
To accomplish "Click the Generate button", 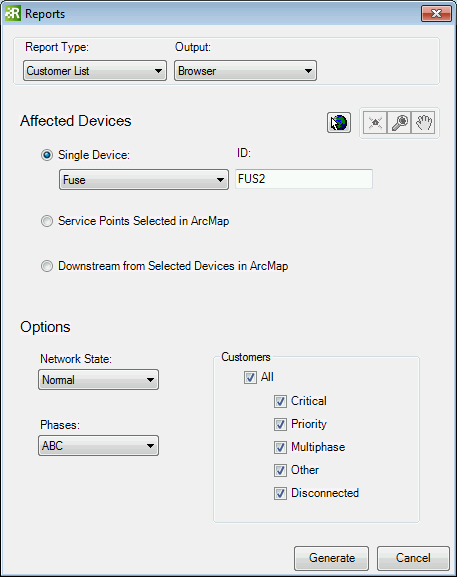I will 332,558.
